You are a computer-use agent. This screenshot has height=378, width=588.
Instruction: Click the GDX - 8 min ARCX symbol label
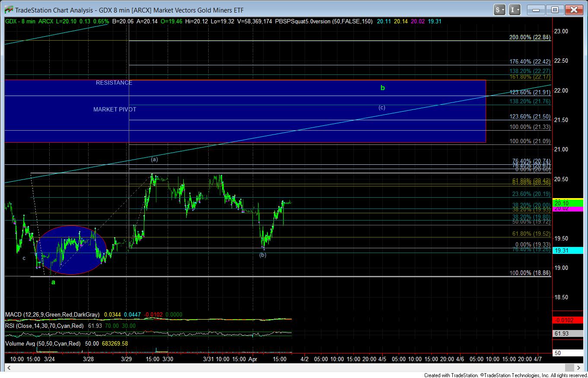(x=30, y=21)
